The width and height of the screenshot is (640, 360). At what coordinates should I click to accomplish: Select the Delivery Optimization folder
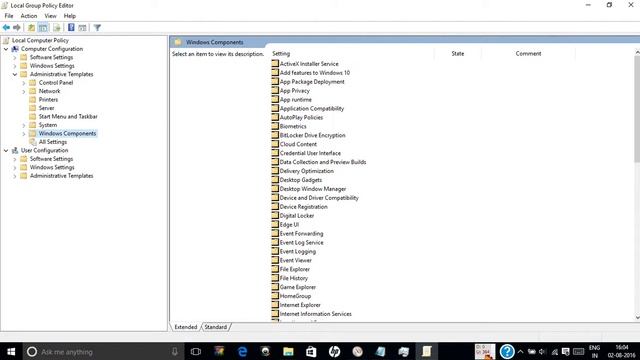(x=302, y=171)
